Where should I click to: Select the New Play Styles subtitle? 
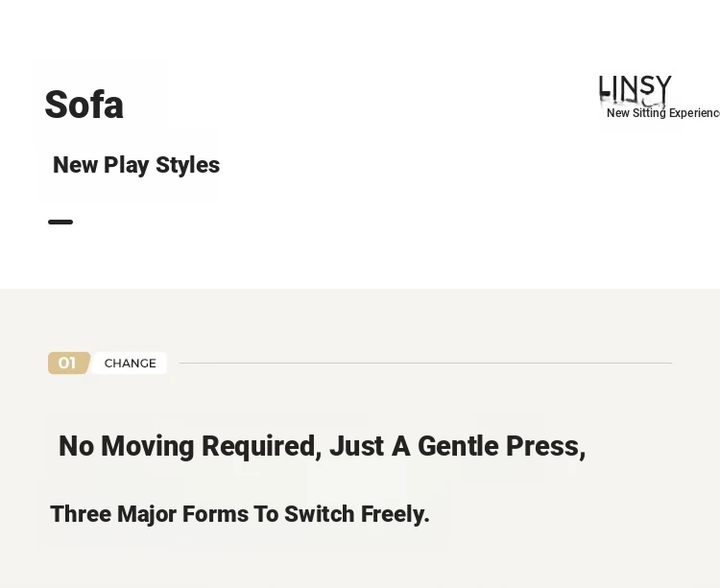coord(136,165)
